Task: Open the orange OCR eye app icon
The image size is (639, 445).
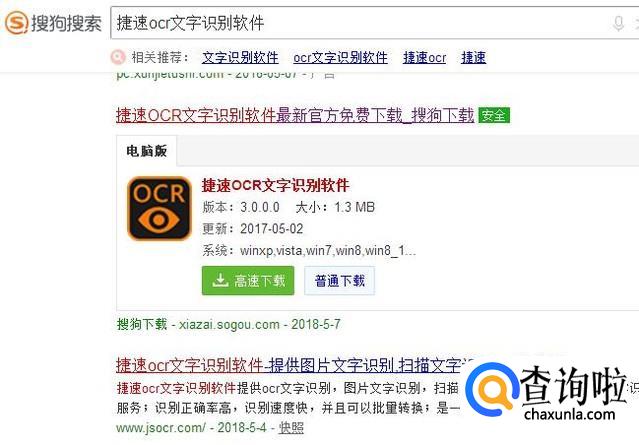Action: 159,208
